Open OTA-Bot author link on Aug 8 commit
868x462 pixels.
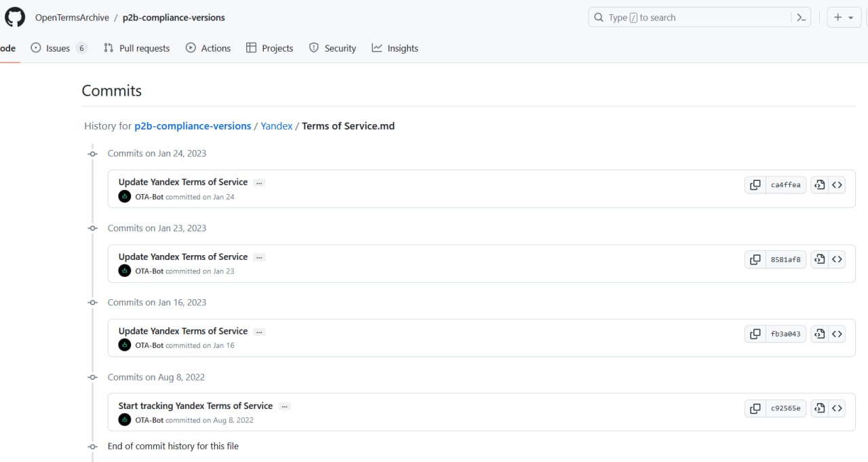click(x=149, y=421)
